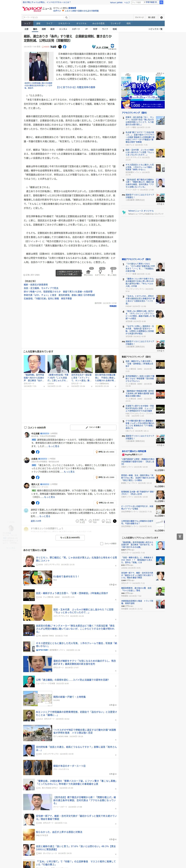Image resolution: width=186 pixels, height=868 pixels.
Task: Open the ログイン link
Action: (57, 11)
